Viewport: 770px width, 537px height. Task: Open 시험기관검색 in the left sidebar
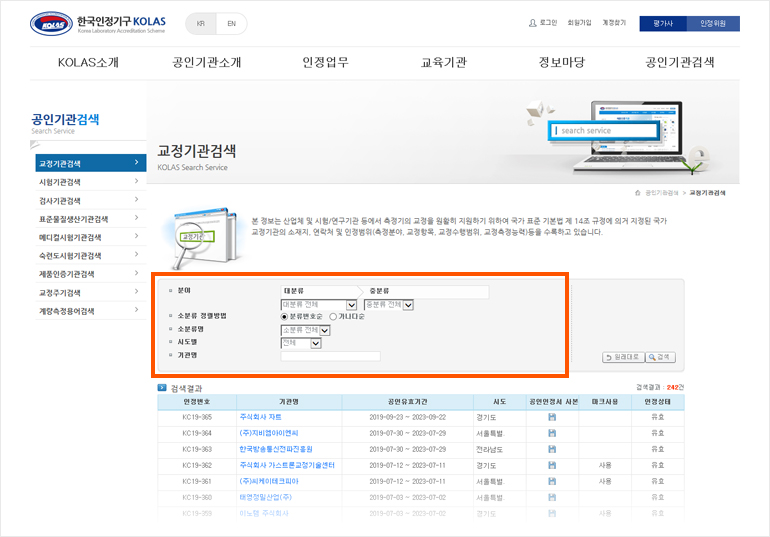88,182
